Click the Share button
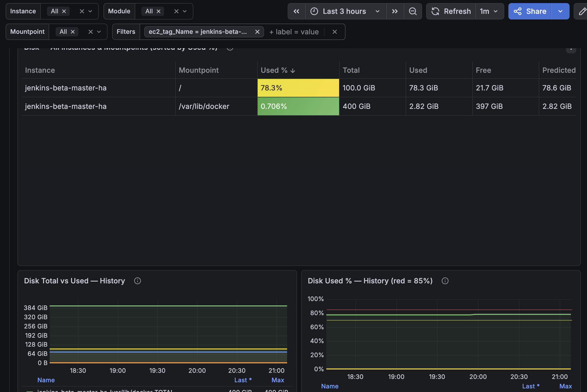 (x=530, y=11)
